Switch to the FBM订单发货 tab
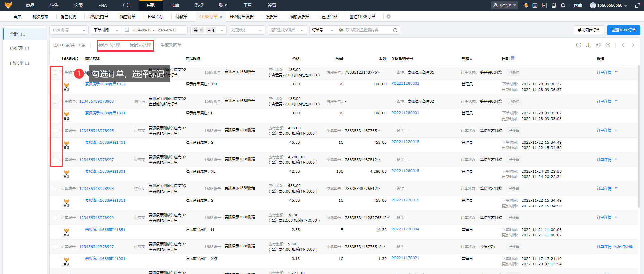This screenshot has width=644, height=274. pyautogui.click(x=241, y=16)
